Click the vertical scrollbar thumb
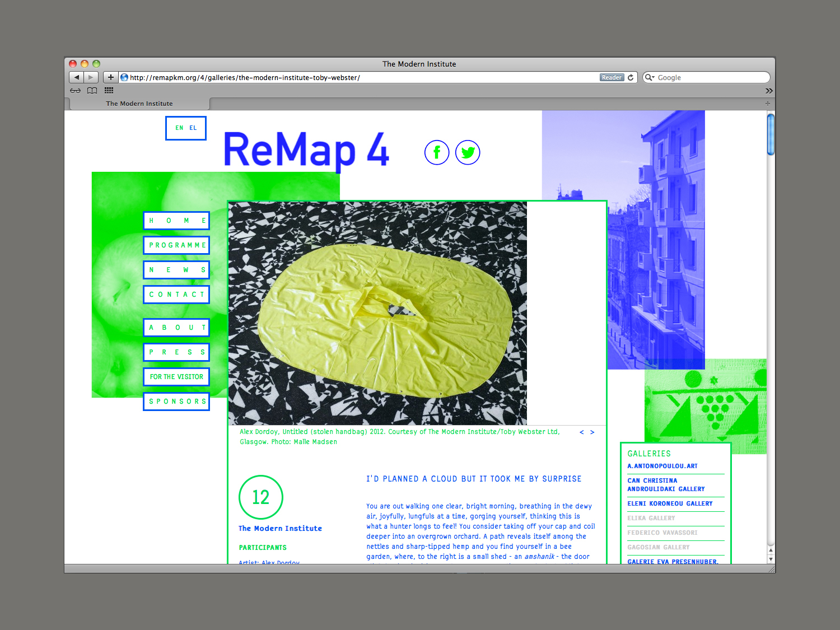 (771, 134)
